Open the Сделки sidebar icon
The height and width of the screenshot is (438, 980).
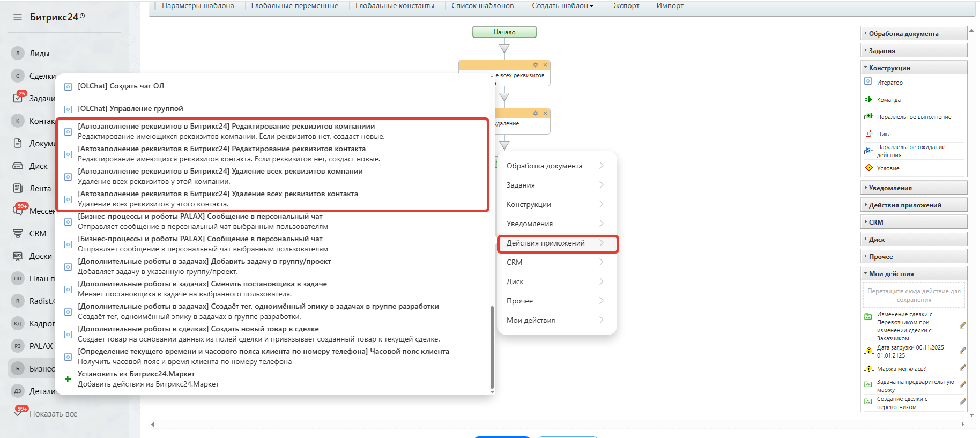tap(18, 76)
